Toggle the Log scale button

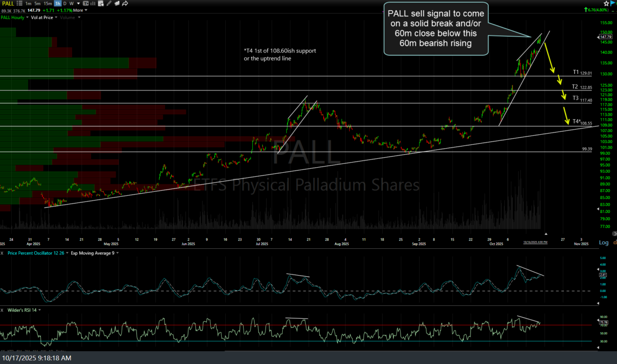[603, 242]
